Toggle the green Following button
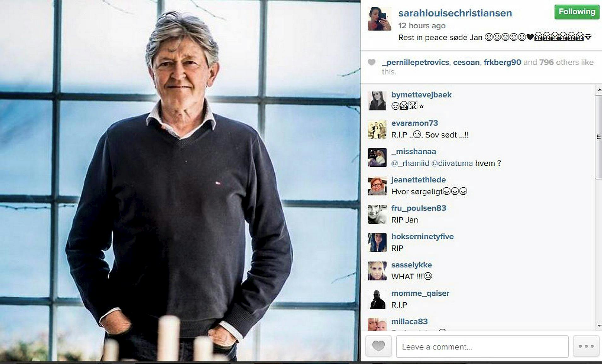This screenshot has height=364, width=602. (x=576, y=12)
